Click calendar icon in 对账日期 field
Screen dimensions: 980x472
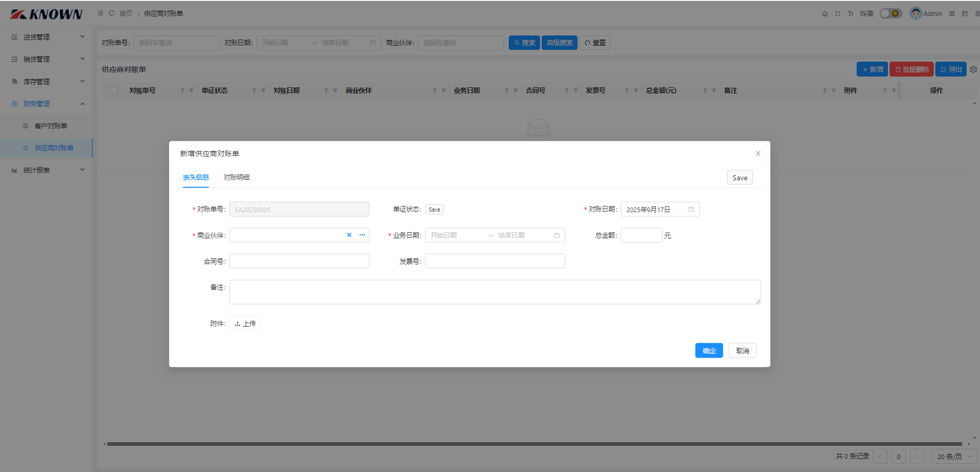pos(691,210)
